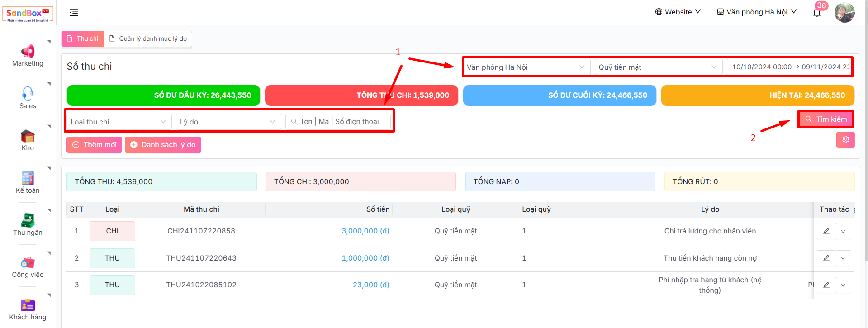Open the Marketing module icon
868x328 pixels.
tap(28, 52)
